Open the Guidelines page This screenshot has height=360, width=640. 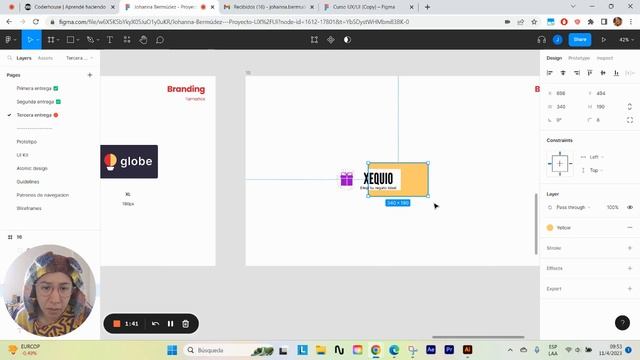click(x=28, y=182)
